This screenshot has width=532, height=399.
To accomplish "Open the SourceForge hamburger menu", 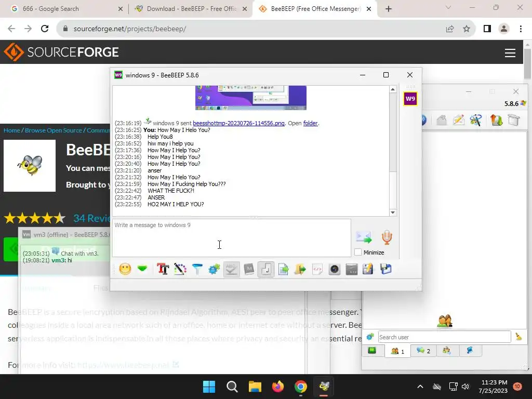I will pos(510,52).
